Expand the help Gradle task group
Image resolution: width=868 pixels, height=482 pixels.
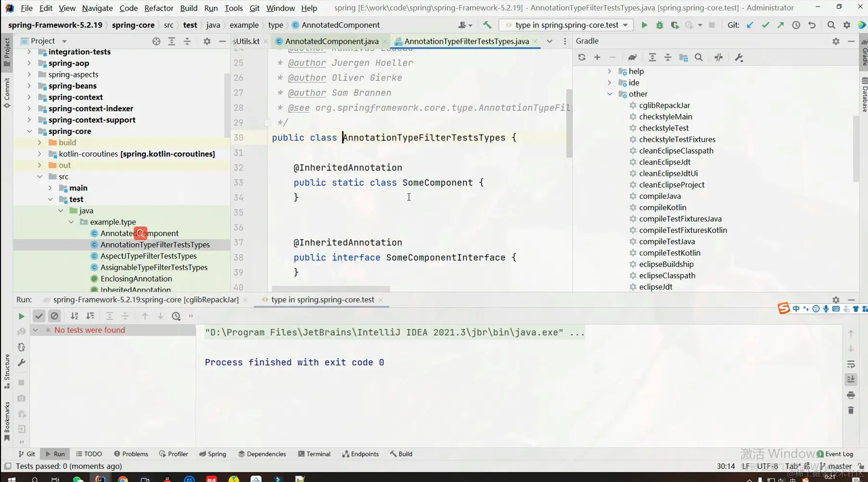coord(610,71)
